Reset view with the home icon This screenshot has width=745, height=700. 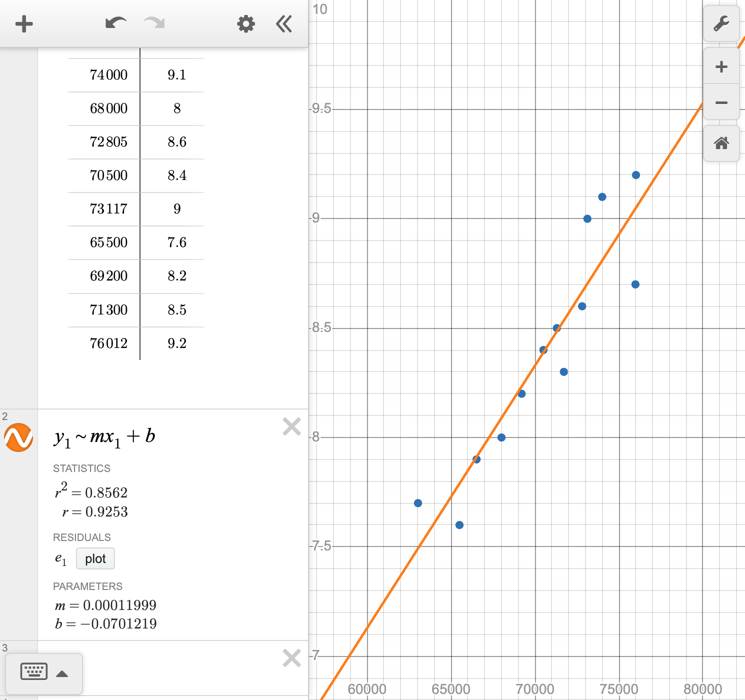[721, 143]
